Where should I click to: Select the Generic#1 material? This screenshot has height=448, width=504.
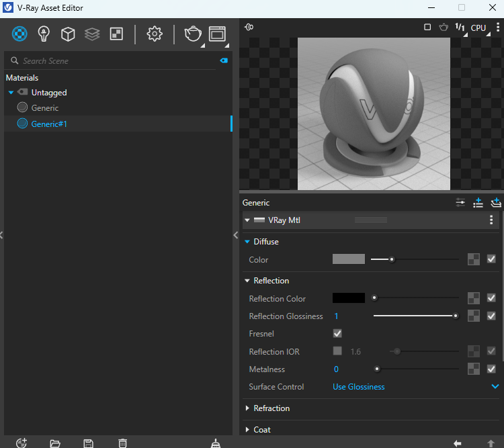click(49, 124)
